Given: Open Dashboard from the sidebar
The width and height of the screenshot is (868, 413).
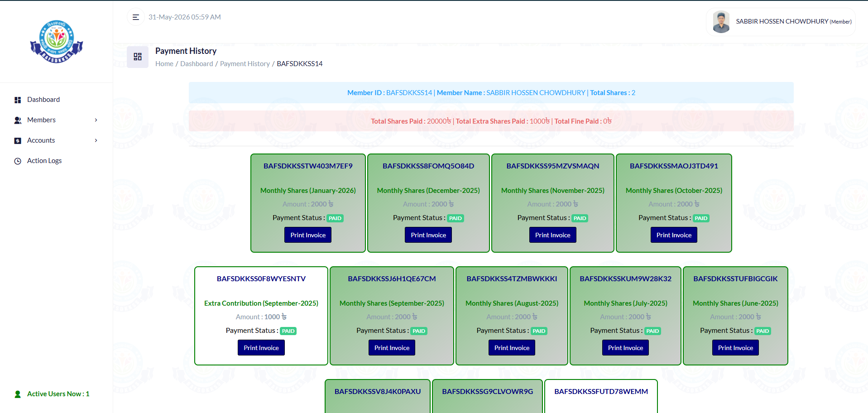Looking at the screenshot, I should (43, 100).
